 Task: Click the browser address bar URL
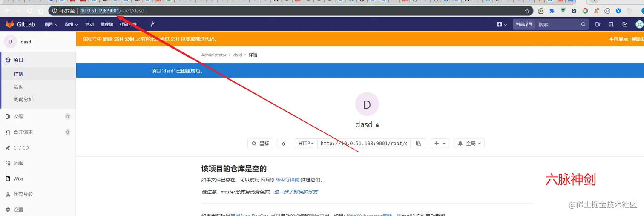[112, 11]
